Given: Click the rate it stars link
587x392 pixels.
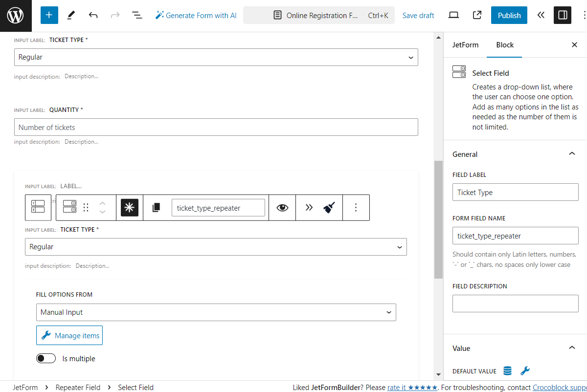Looking at the screenshot, I should pos(412,388).
